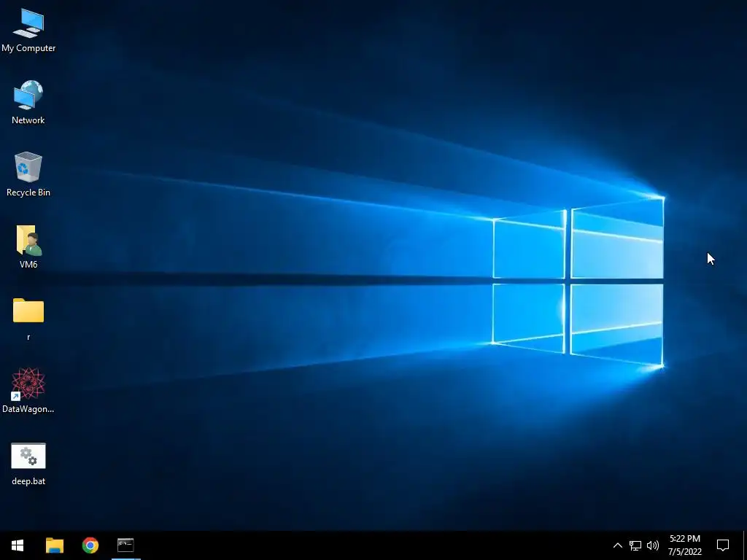Image resolution: width=747 pixels, height=560 pixels.
Task: Open File Explorer from the taskbar
Action: [x=54, y=545]
